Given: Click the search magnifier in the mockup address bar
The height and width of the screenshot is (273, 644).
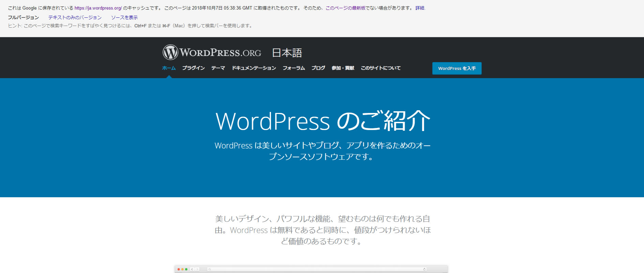Looking at the screenshot, I should [x=210, y=269].
